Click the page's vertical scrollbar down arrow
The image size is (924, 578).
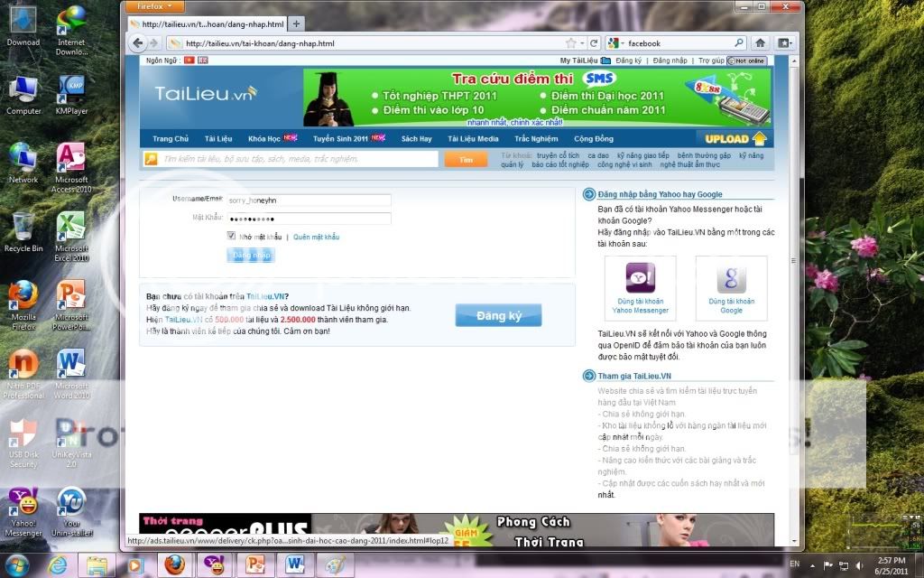tap(794, 541)
